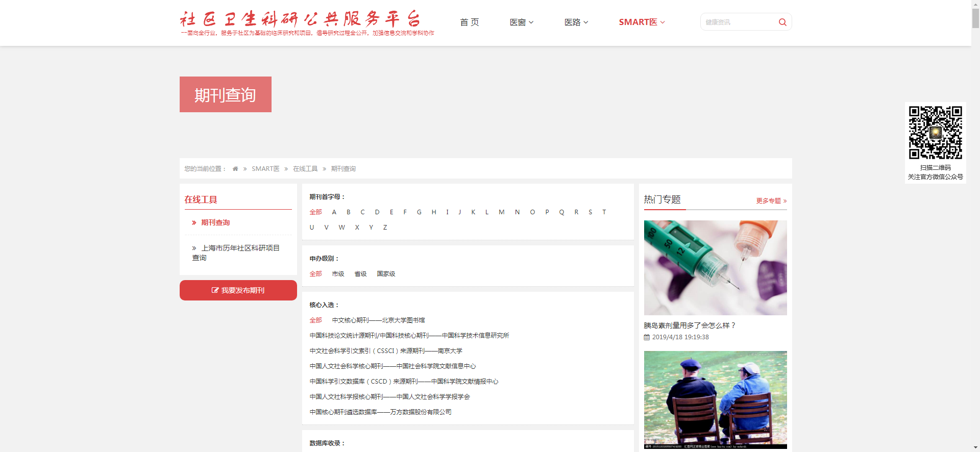Click the page vertical scrollbar down arrow
The height and width of the screenshot is (452, 980).
click(x=975, y=447)
